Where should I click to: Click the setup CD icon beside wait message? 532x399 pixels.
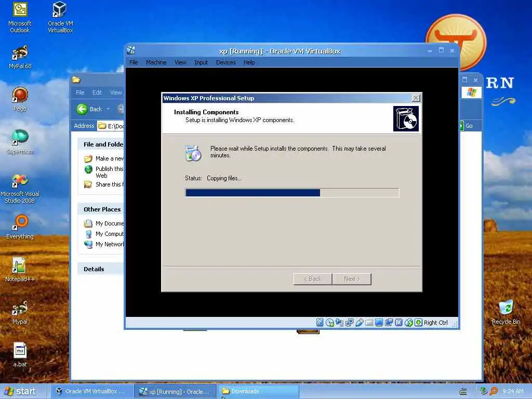pyautogui.click(x=193, y=153)
